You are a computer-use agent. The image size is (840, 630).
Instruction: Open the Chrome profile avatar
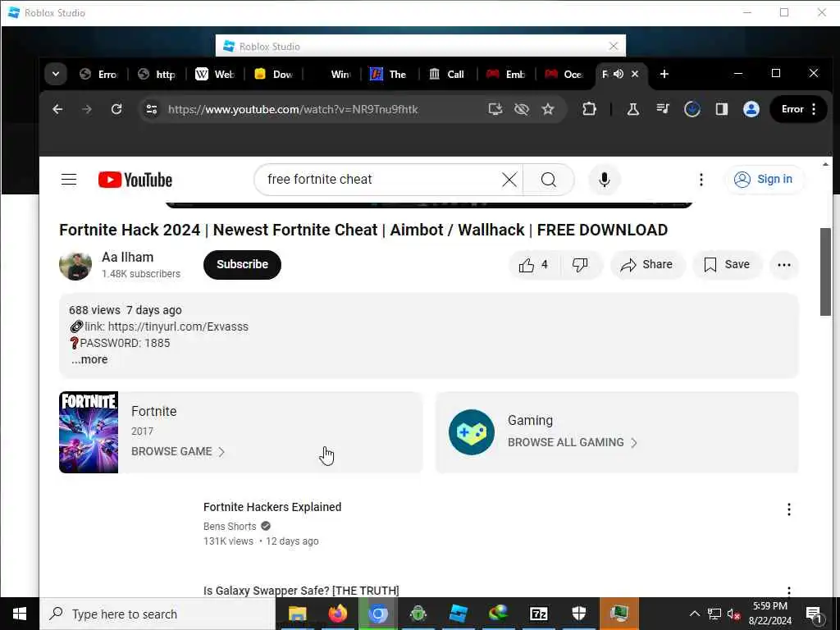click(751, 109)
